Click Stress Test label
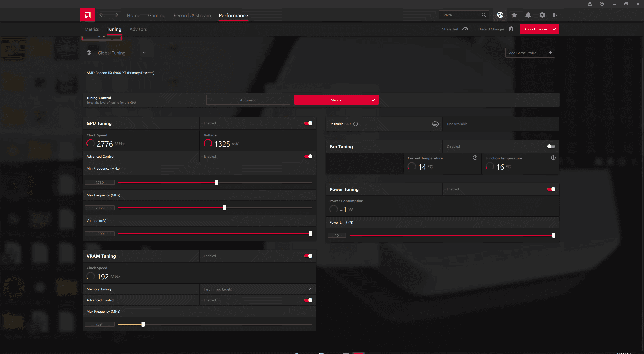 [450, 29]
